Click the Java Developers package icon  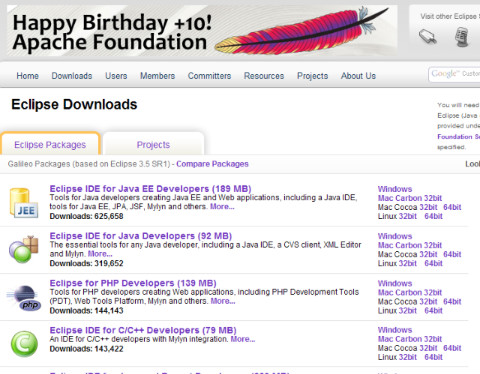point(24,249)
